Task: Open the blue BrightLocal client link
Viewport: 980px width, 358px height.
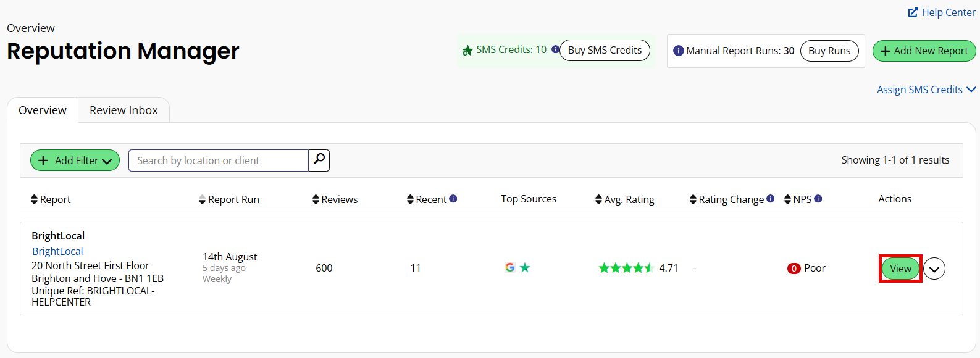Action: pyautogui.click(x=57, y=251)
